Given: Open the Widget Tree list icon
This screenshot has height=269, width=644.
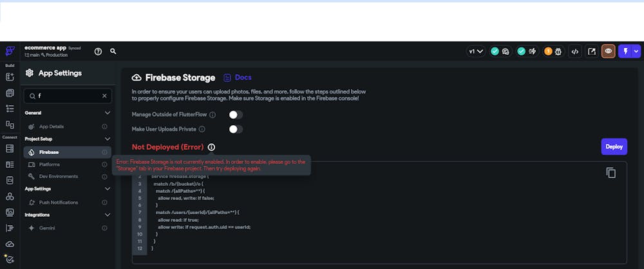Looking at the screenshot, I should (10, 108).
